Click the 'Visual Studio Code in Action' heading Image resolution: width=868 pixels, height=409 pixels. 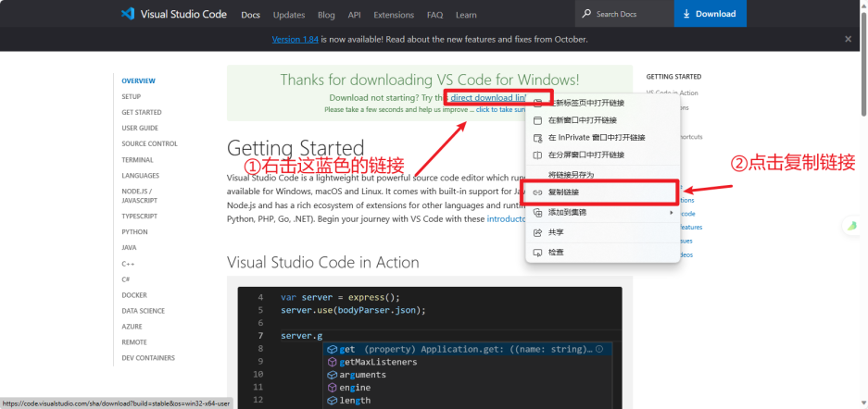[x=322, y=262]
